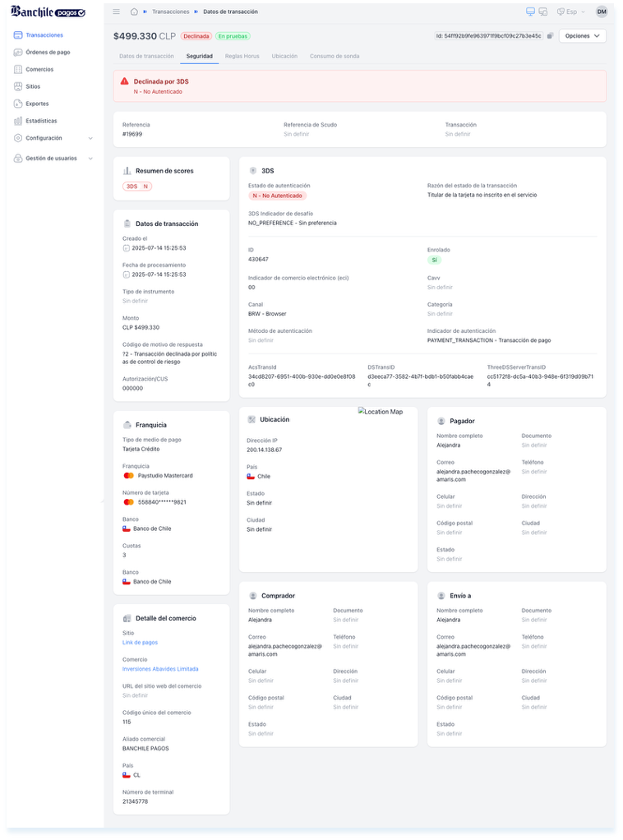Click the En pruebas badge
The image size is (623, 840).
pos(233,36)
